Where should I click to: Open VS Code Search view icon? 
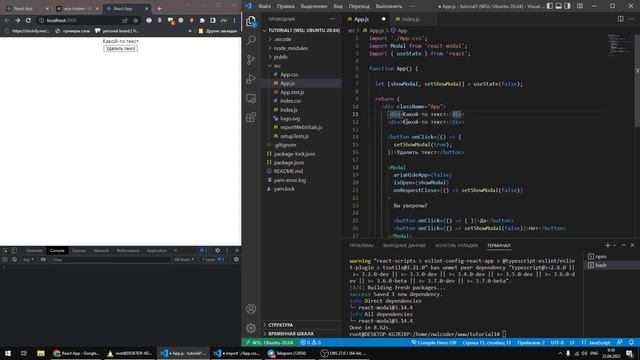251,40
